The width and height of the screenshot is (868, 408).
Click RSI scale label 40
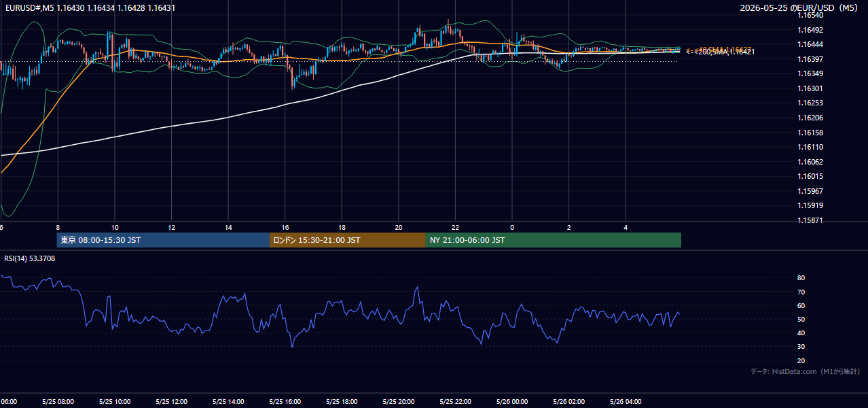(x=801, y=333)
